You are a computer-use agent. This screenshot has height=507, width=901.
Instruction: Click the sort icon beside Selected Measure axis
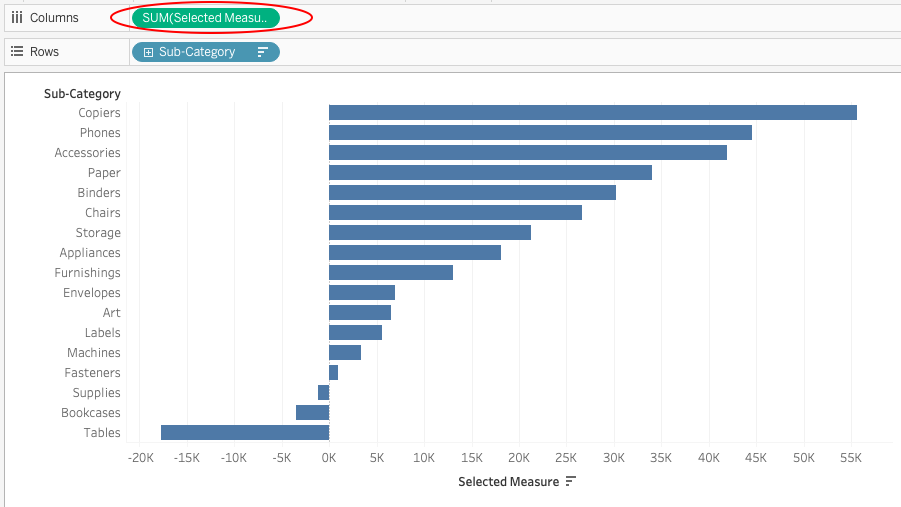pos(571,481)
